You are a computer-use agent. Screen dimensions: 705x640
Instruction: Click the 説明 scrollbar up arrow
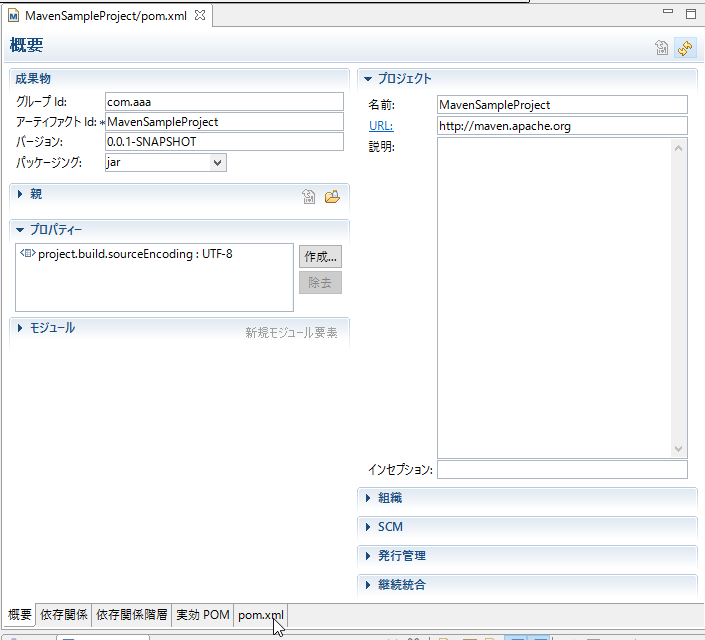[678, 148]
